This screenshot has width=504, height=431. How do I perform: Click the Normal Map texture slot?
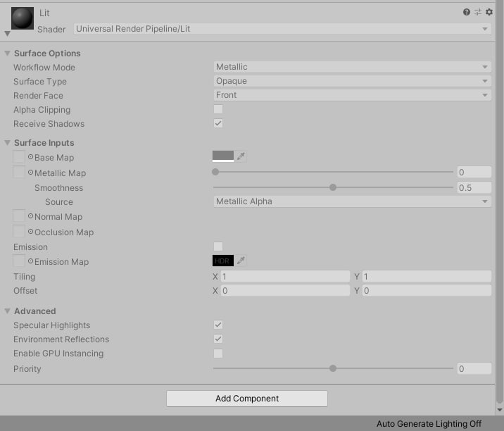18,216
